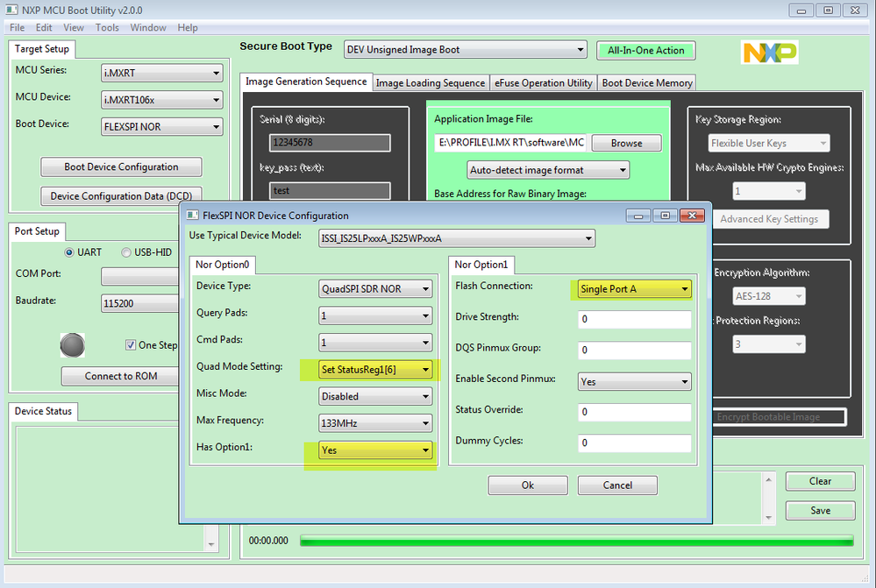Image resolution: width=876 pixels, height=588 pixels.
Task: Click the Browse button
Action: [x=626, y=143]
